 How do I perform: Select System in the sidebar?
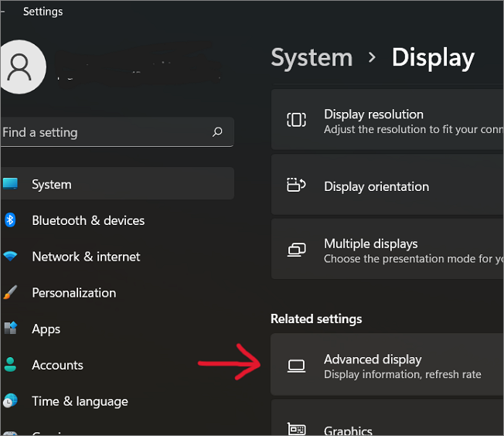point(117,183)
